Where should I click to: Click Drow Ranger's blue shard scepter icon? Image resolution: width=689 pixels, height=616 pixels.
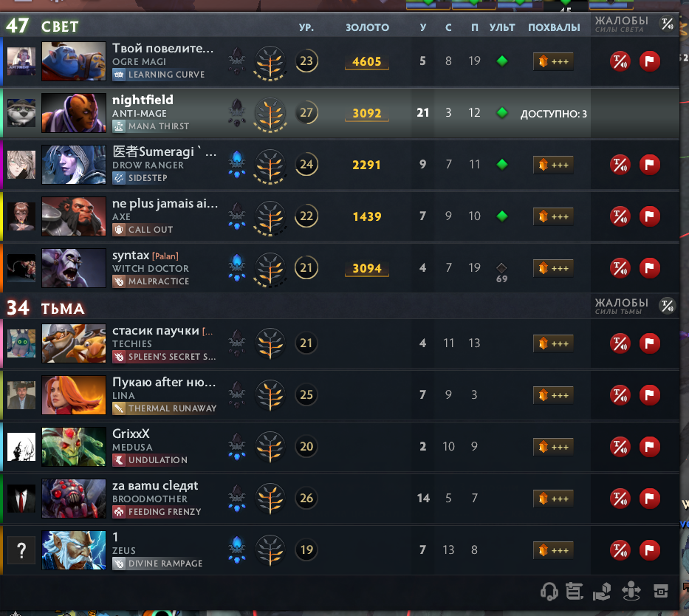click(x=237, y=164)
